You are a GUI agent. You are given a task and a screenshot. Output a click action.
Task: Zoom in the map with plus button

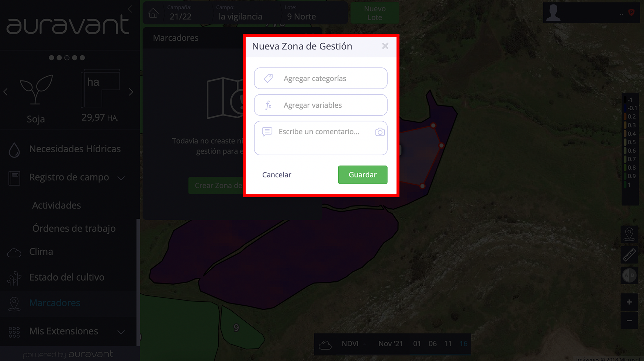click(629, 302)
